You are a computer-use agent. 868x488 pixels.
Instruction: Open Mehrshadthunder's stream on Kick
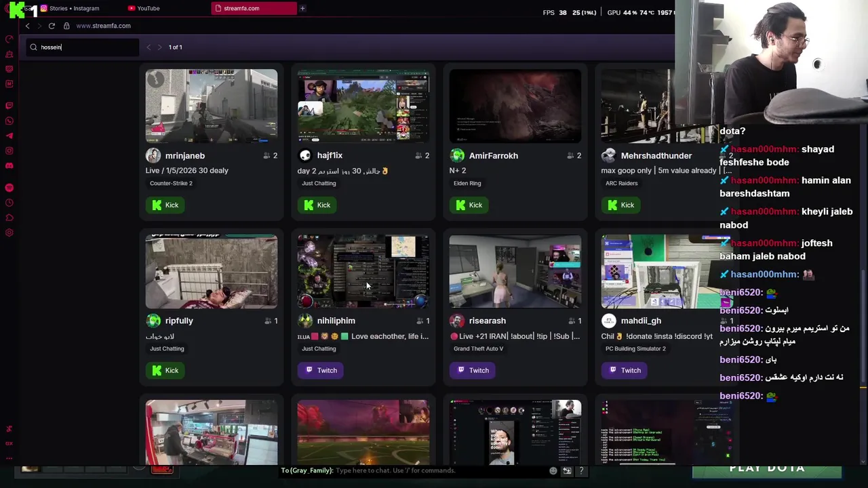(621, 205)
